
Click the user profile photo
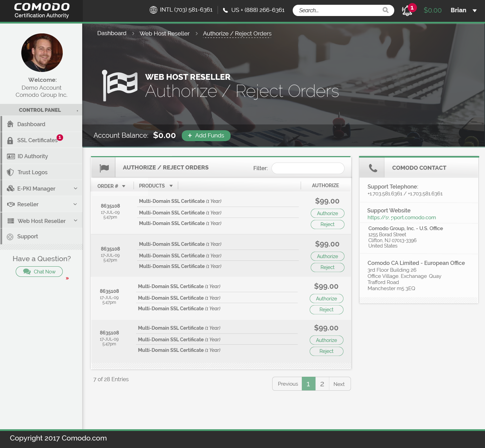click(42, 53)
